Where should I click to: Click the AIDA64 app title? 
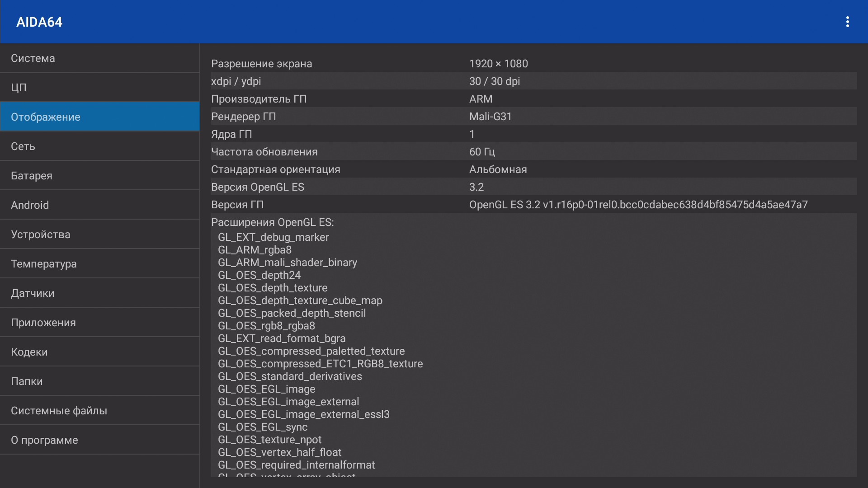[39, 22]
